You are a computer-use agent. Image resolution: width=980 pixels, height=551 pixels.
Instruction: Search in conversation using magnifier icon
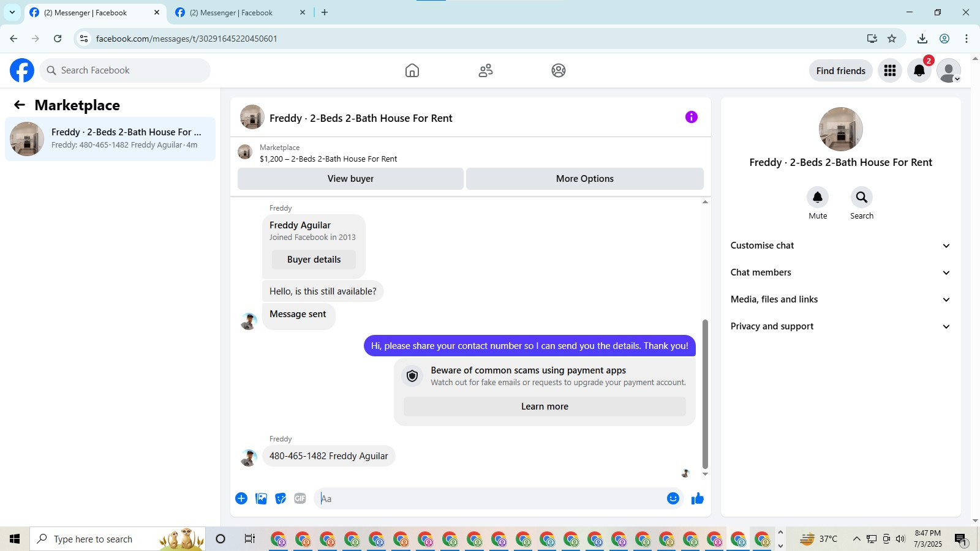(x=862, y=197)
